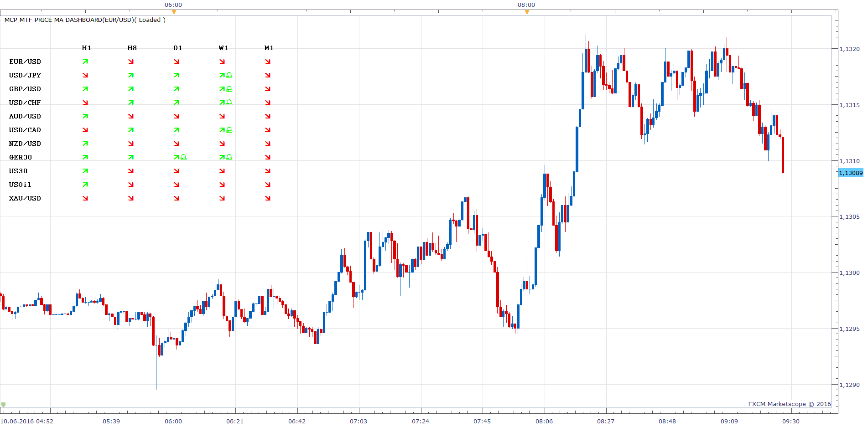868x427 pixels.
Task: Click the red down arrow for USD/CHF H1
Action: (85, 103)
